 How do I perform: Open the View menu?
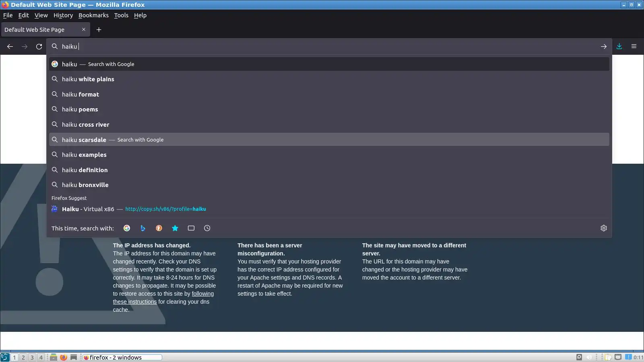coord(41,15)
